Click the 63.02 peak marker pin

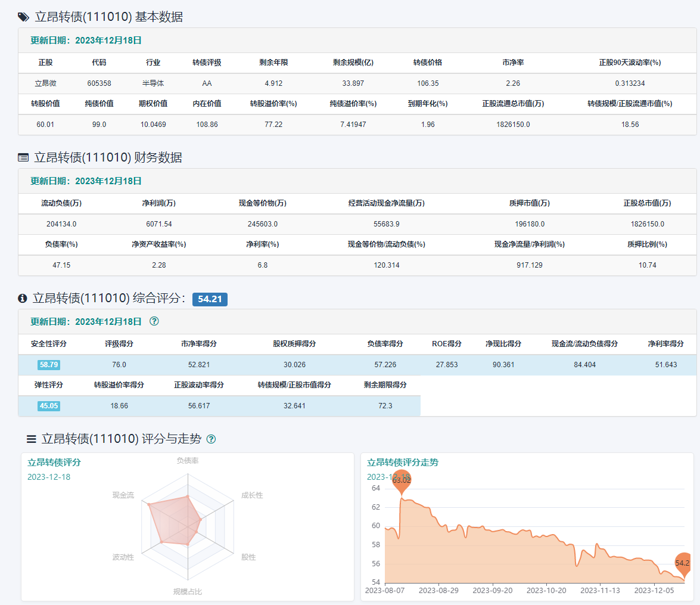[402, 480]
